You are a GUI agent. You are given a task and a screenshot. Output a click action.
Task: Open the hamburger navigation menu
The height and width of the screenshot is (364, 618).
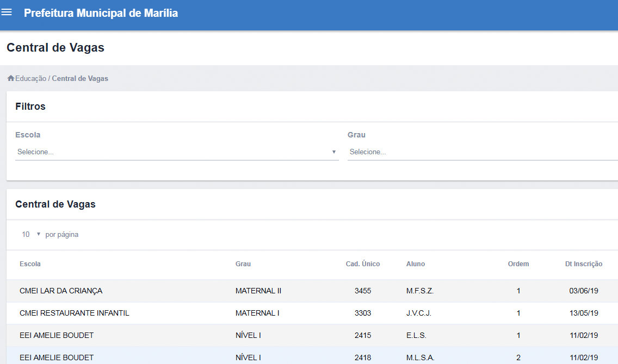coord(7,12)
